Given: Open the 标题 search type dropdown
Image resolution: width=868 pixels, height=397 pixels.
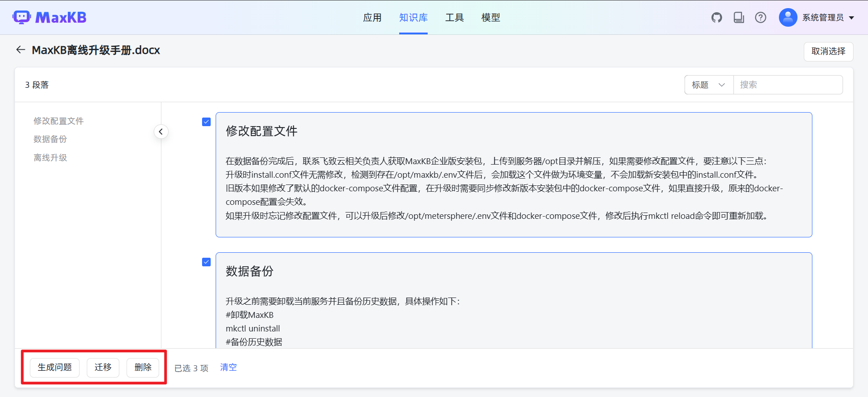Looking at the screenshot, I should click(708, 85).
